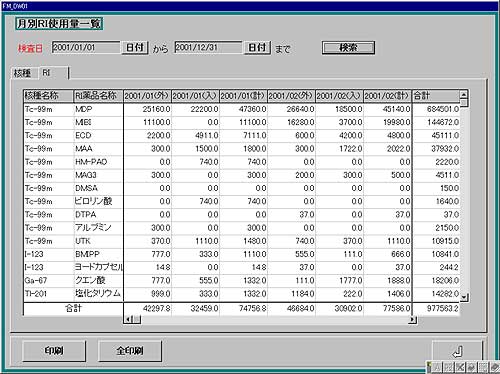The height and width of the screenshot is (374, 500).
Task: Switch to the 核種 tab
Action: (x=23, y=73)
